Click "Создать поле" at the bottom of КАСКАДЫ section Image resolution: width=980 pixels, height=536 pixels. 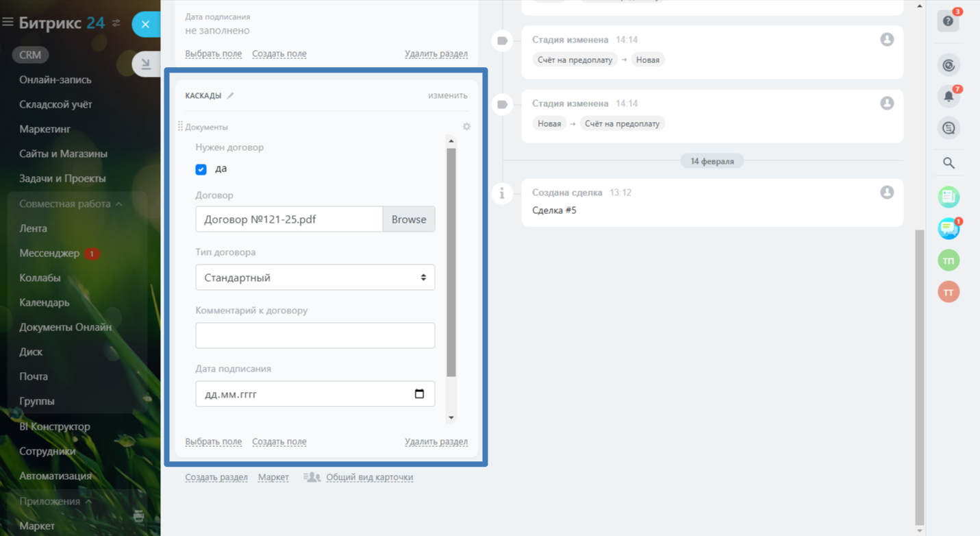pyautogui.click(x=279, y=442)
